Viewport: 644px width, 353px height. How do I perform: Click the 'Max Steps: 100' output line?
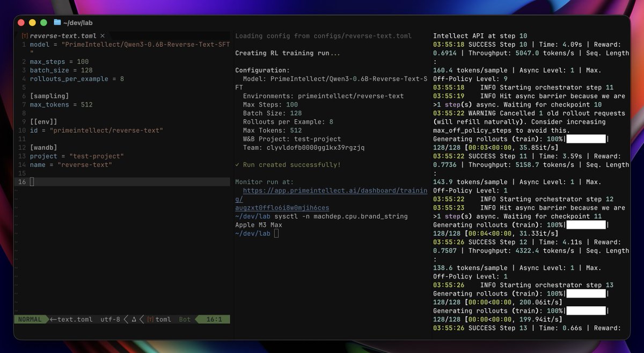coord(270,105)
